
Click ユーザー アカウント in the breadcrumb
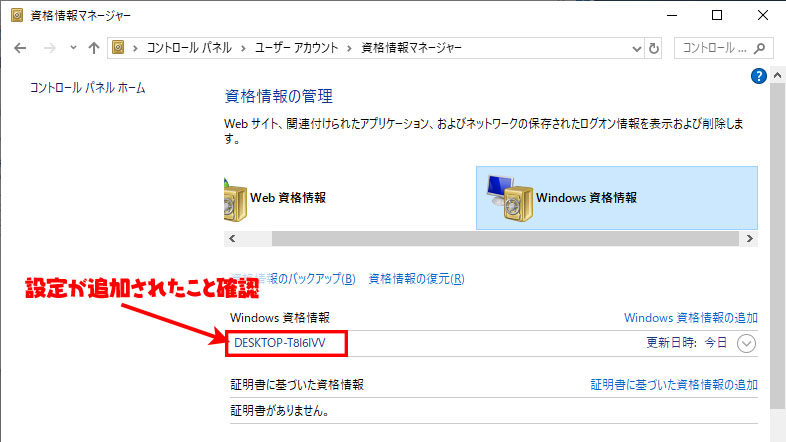point(297,48)
